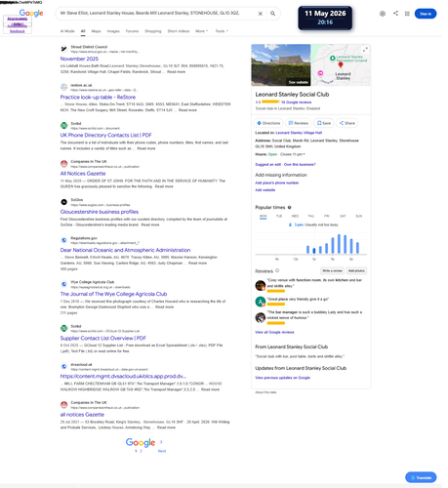Open 'UK Phone Directory Contacts List | PDF' result
This screenshot has width=448, height=488.
click(105, 136)
